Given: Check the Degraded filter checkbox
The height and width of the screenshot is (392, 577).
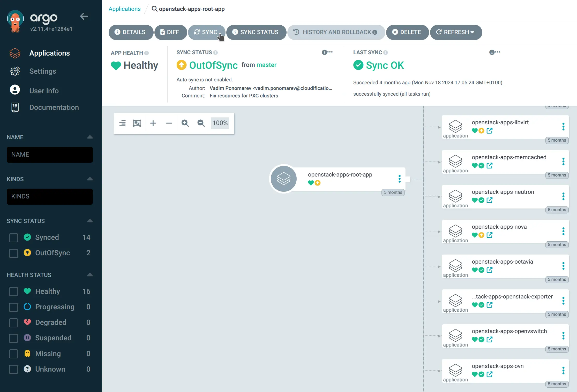Looking at the screenshot, I should [13, 322].
